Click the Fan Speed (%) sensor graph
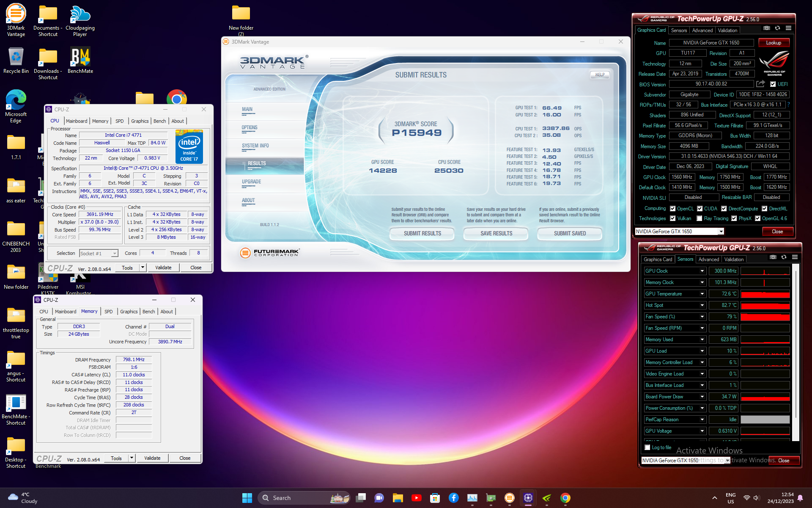 765,317
